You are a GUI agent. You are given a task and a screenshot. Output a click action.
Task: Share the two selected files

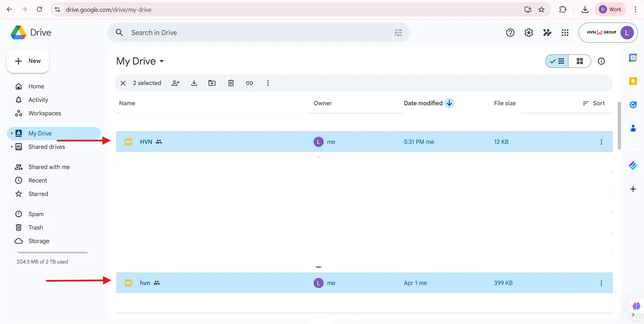[x=176, y=83]
